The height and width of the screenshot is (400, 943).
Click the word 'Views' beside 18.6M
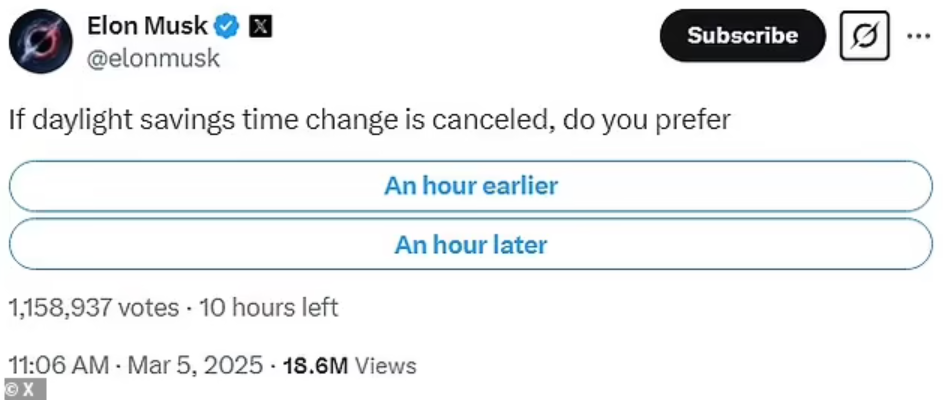tap(385, 366)
